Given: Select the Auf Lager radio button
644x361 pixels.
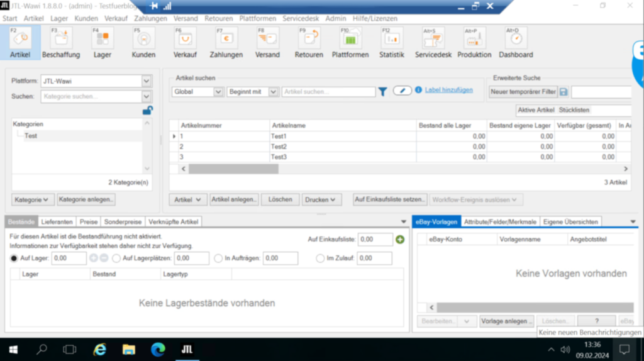Looking at the screenshot, I should 14,258.
